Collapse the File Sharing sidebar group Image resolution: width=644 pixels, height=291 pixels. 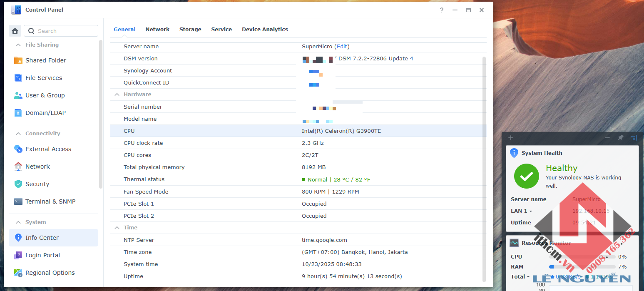[18, 45]
